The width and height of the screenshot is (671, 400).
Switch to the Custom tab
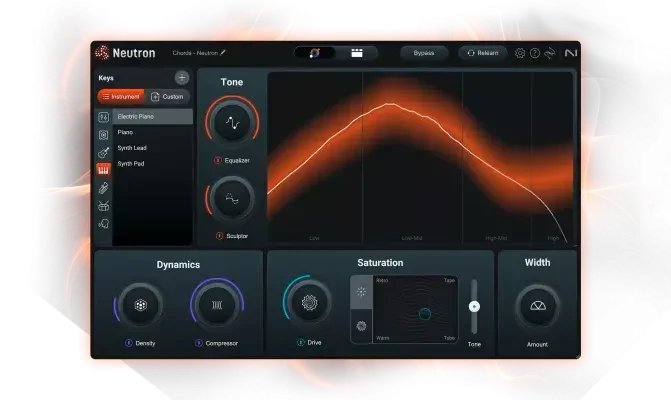[167, 96]
